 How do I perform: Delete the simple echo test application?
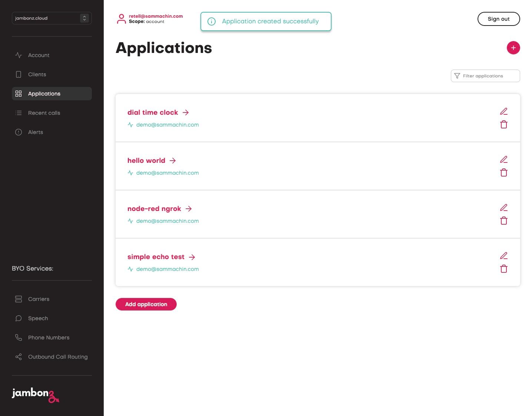pos(503,269)
